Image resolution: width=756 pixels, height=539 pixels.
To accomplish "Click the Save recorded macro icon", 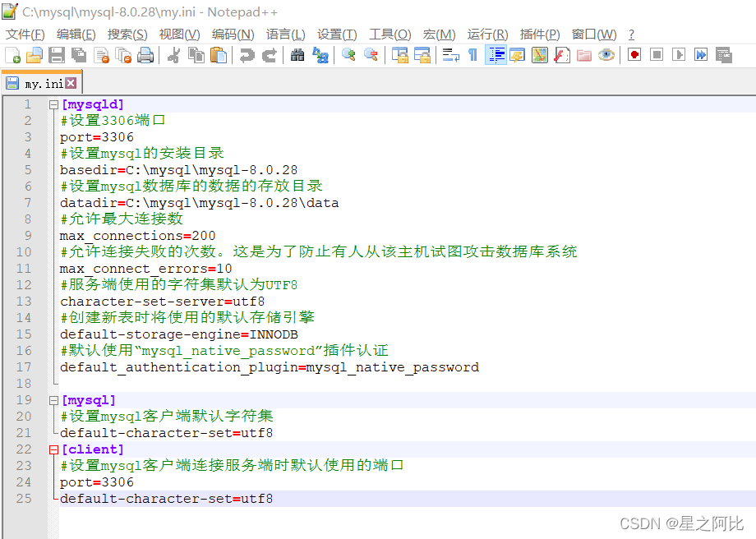I will coord(724,55).
